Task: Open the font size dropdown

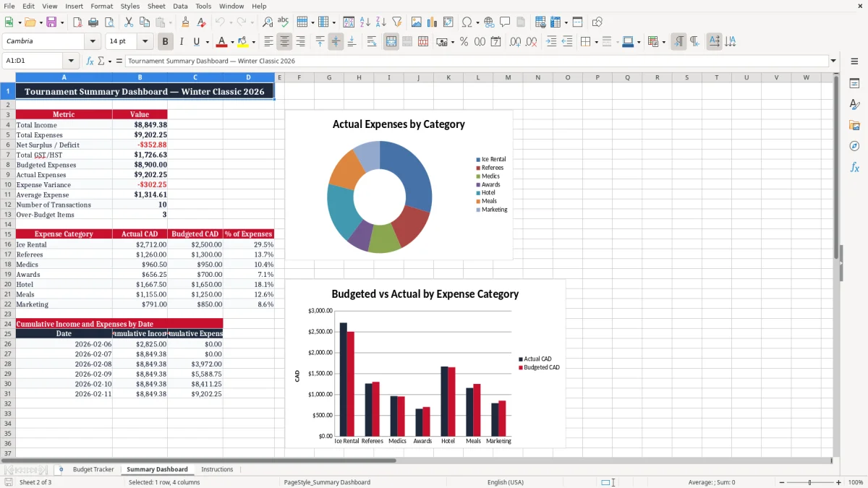Action: coord(145,41)
